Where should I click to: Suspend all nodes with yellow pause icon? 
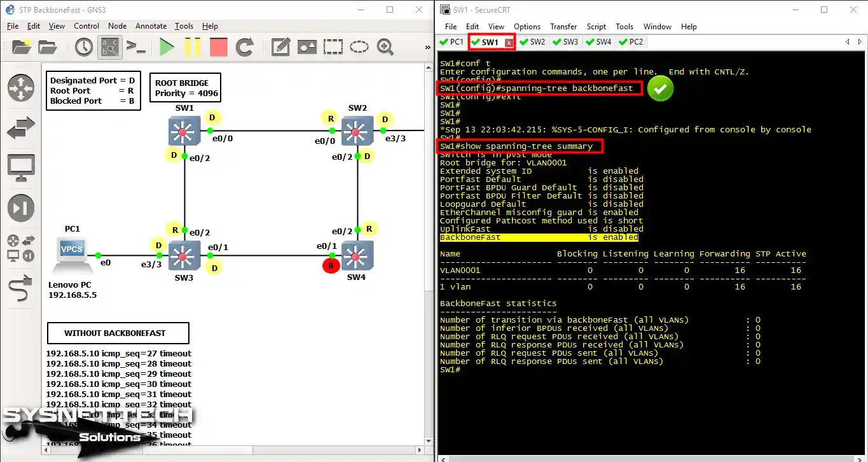pos(193,47)
